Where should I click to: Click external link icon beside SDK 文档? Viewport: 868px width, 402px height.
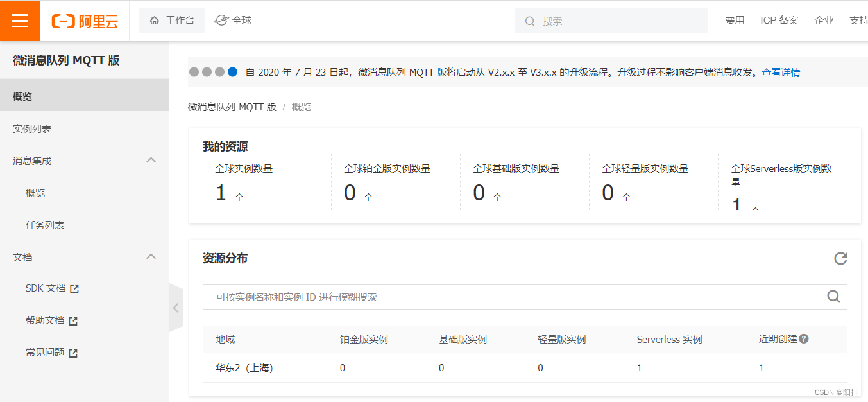coord(74,289)
